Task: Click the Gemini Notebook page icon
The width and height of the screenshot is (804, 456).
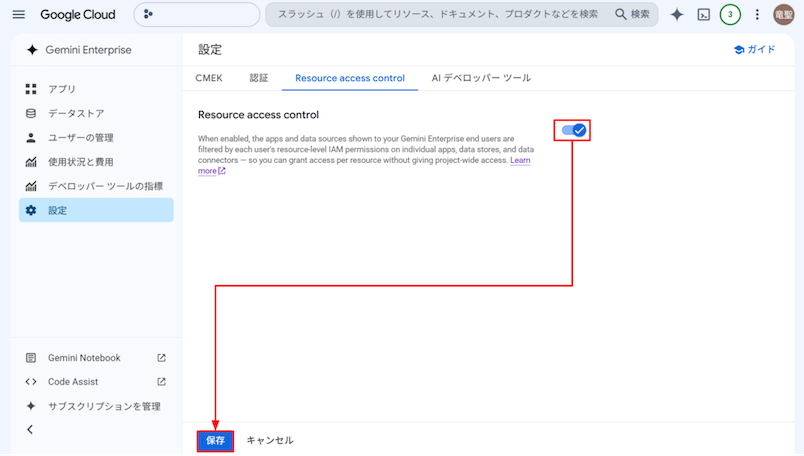Action: [x=31, y=358]
